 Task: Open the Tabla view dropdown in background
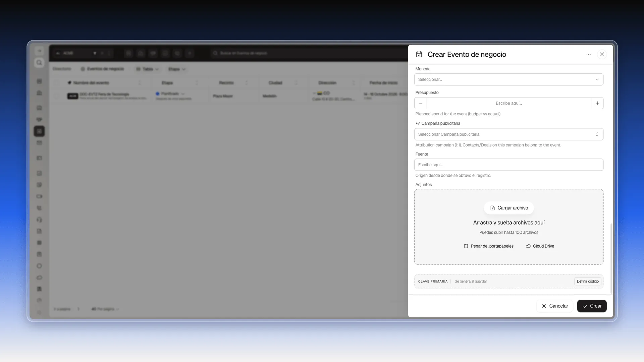(148, 69)
